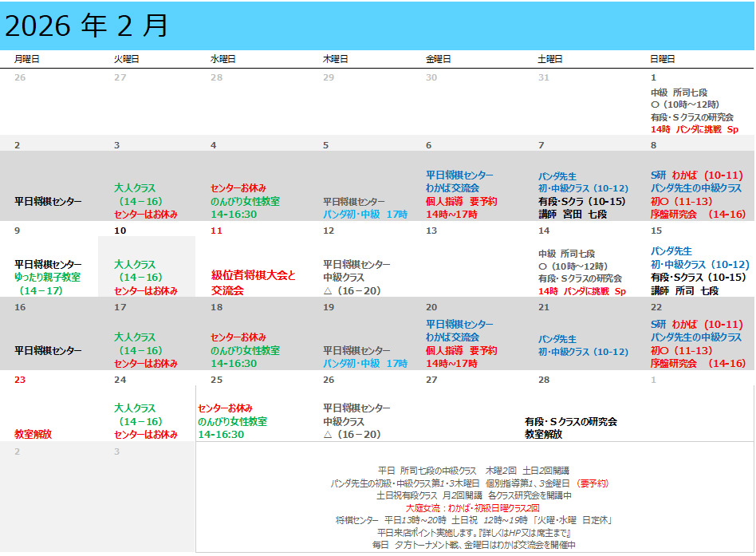Image resolution: width=756 pixels, height=556 pixels.
Task: Select the 日曜日 column header
Action: click(x=662, y=59)
